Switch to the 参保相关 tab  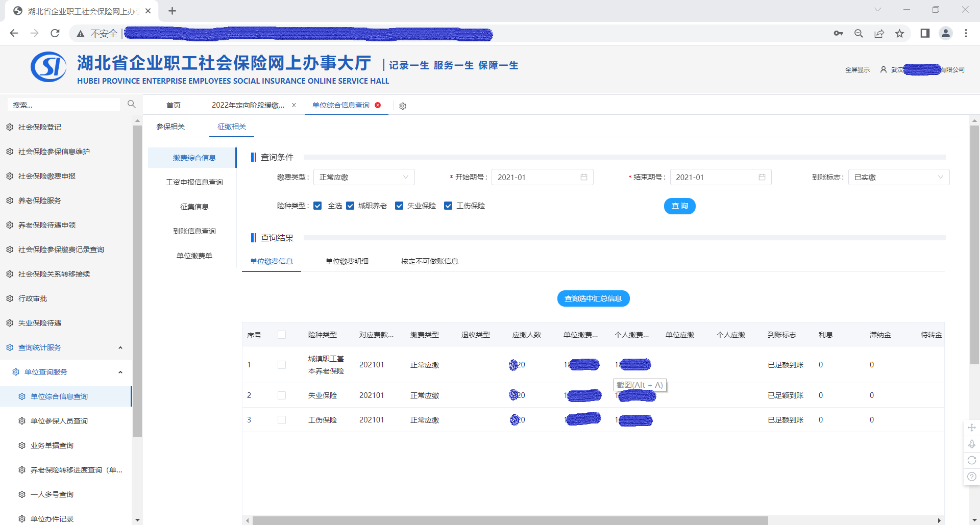click(170, 127)
